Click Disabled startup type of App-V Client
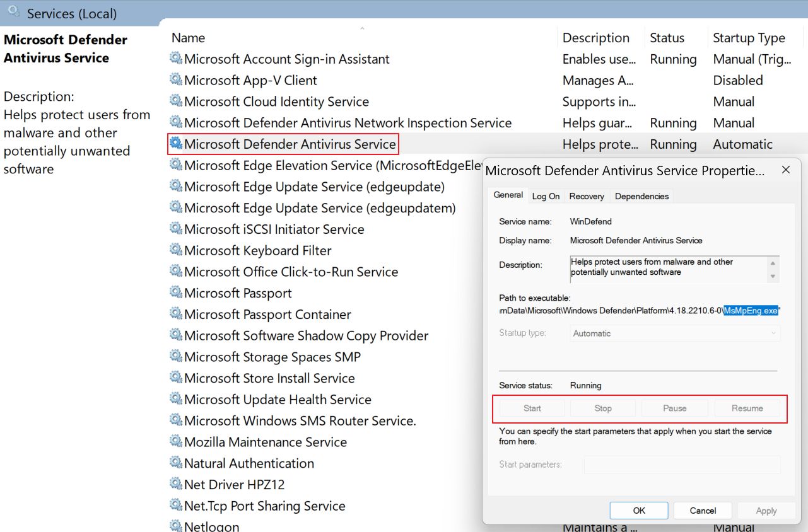 coord(737,80)
